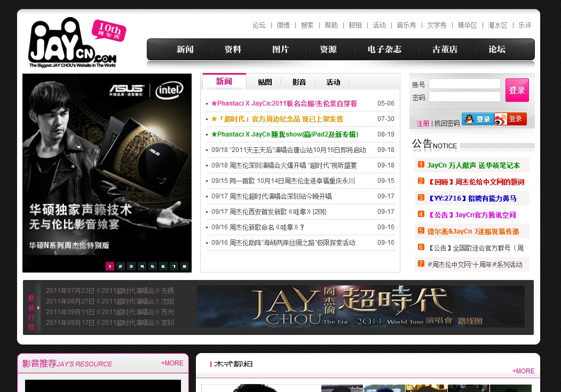Open the 古董店 main navigation item
Viewport: 561px width, 392px height.
coord(445,49)
